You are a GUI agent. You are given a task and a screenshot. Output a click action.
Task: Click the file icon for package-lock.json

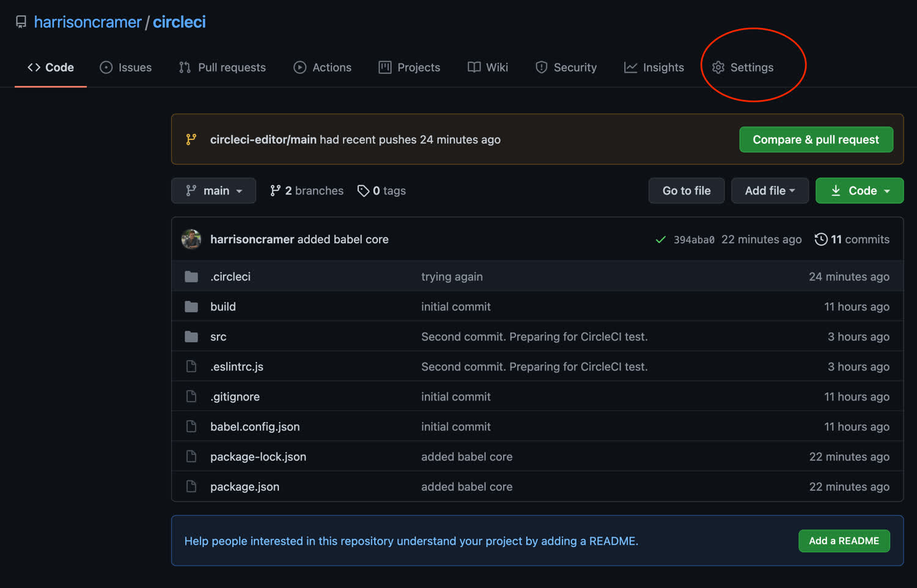pos(191,457)
